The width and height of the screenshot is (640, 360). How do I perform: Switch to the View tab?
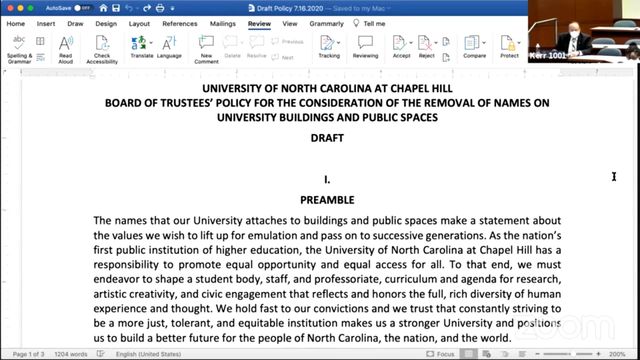(290, 24)
